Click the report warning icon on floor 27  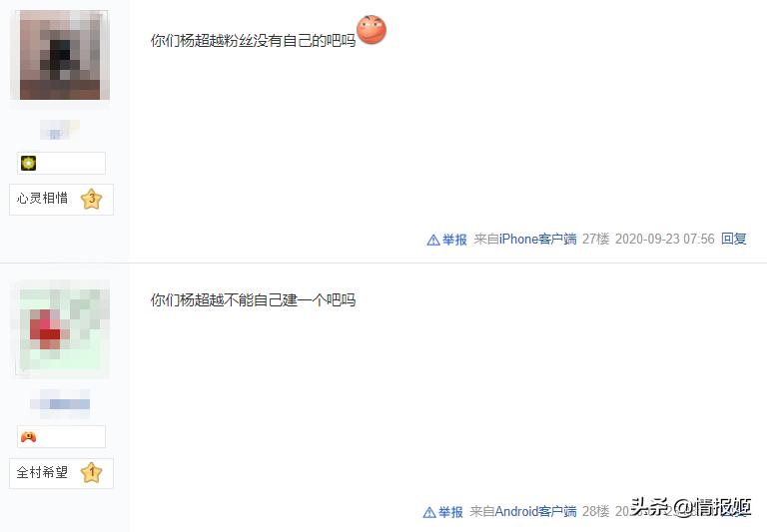click(432, 241)
